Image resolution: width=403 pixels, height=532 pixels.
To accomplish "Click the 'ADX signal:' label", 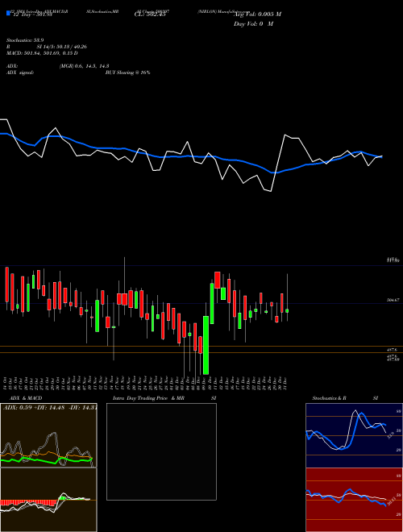I will click(20, 73).
